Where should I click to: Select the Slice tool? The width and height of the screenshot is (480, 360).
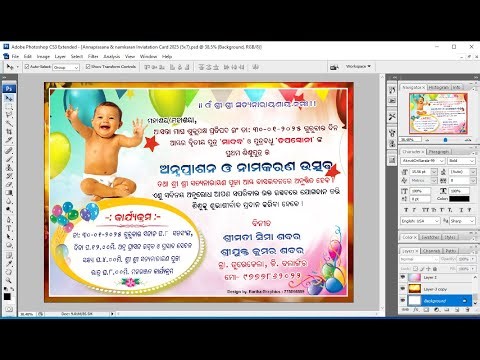[x=9, y=141]
